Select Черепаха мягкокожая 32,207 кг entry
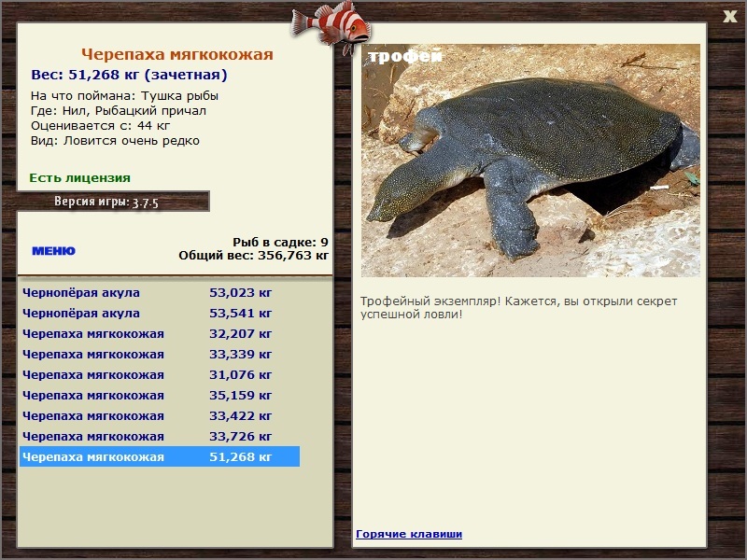747x560 pixels. [160, 334]
